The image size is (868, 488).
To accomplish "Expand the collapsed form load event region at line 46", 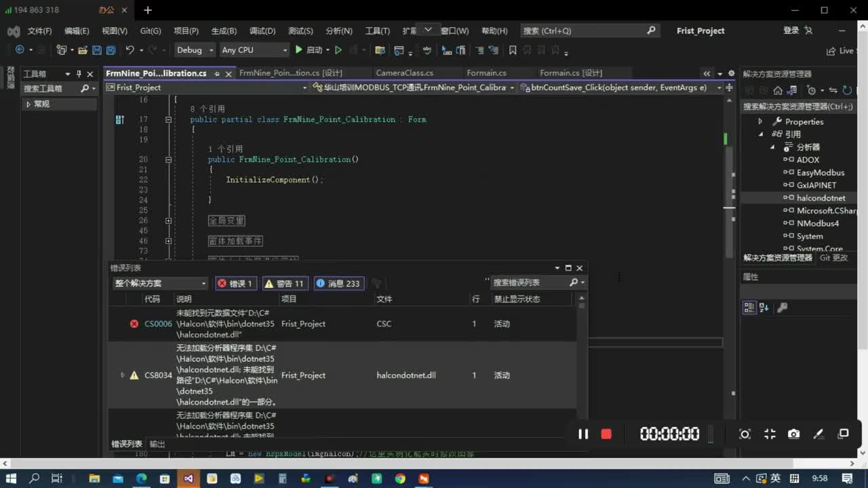I will tap(168, 241).
